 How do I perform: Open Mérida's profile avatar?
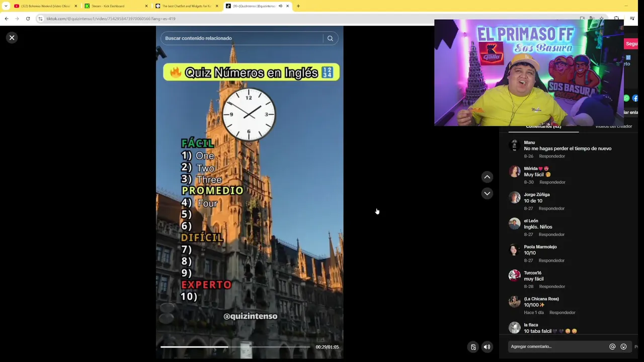pos(514,171)
